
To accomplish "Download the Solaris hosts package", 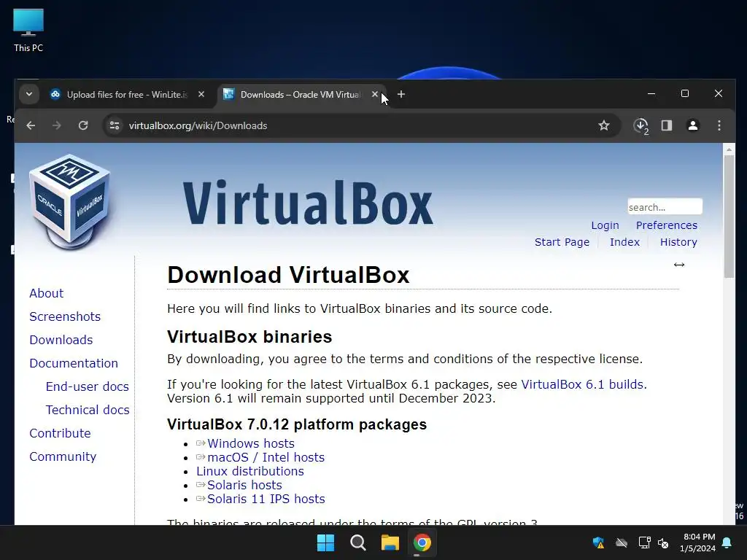I will [x=244, y=485].
